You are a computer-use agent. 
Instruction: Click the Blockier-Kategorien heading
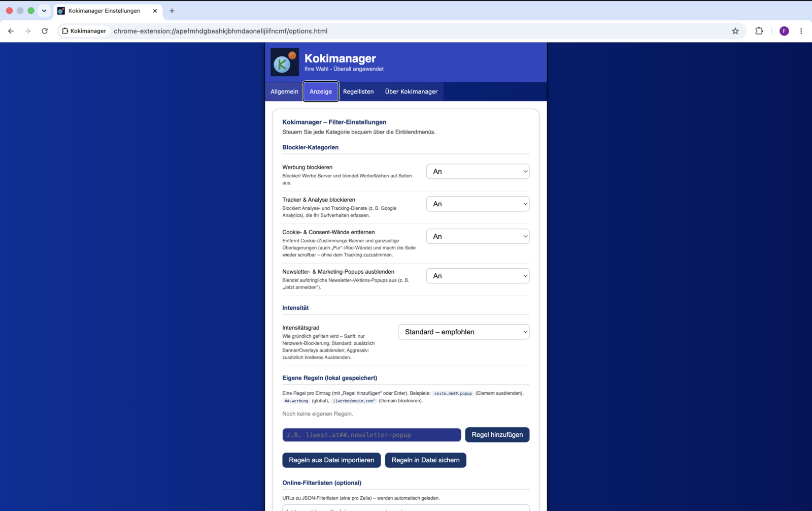pyautogui.click(x=311, y=147)
